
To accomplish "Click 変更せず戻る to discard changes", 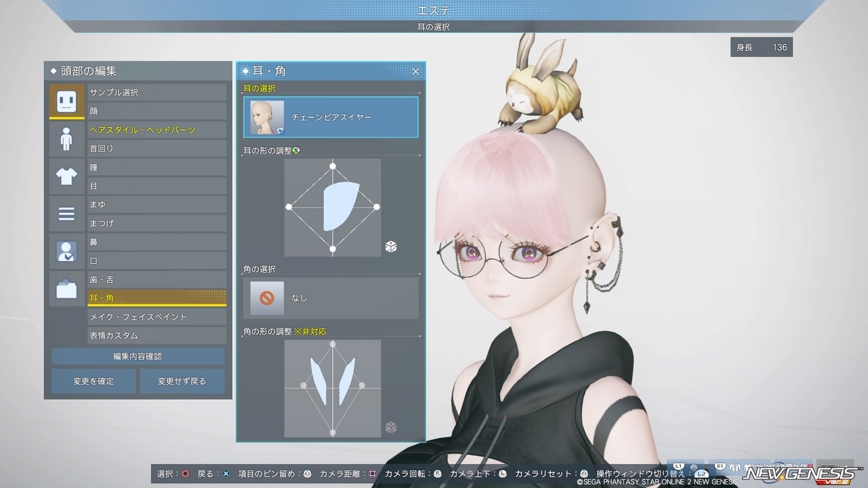I will pyautogui.click(x=182, y=381).
